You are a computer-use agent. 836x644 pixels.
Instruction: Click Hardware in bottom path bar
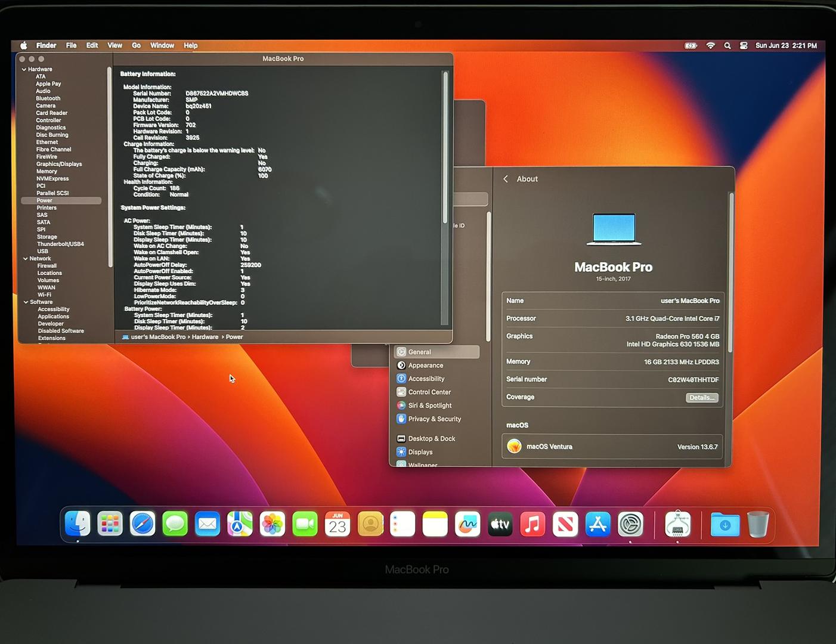pos(205,337)
